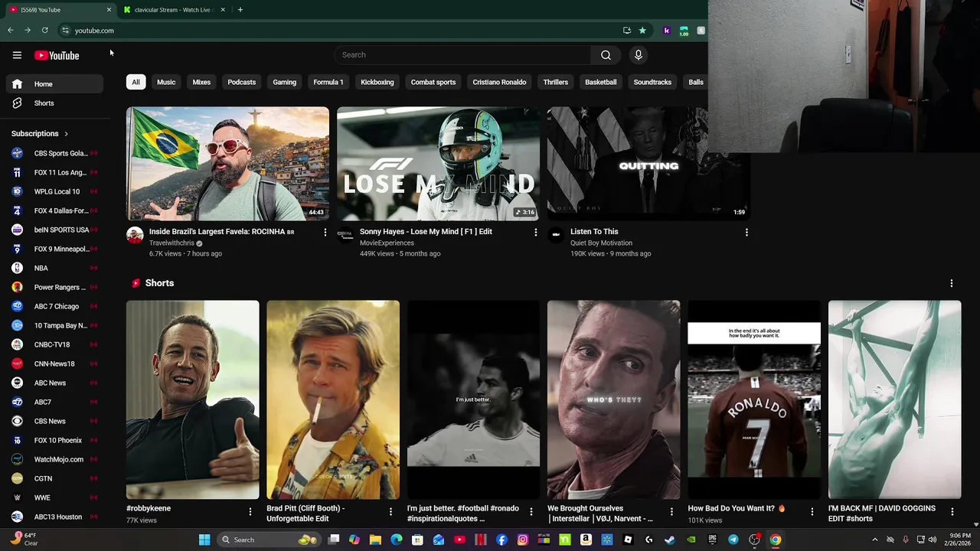Screen dimensions: 980x551
Task: Open the NBA channel subscription
Action: tap(54, 268)
